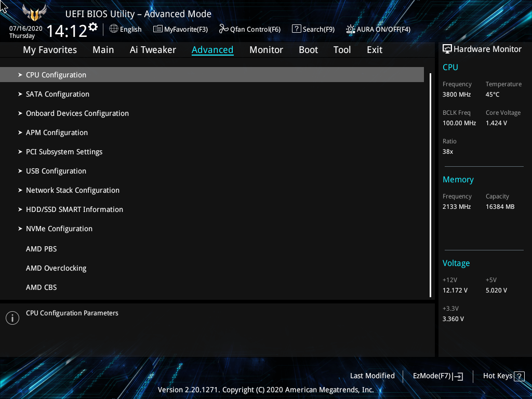Click Ratio 38x value

tap(447, 152)
